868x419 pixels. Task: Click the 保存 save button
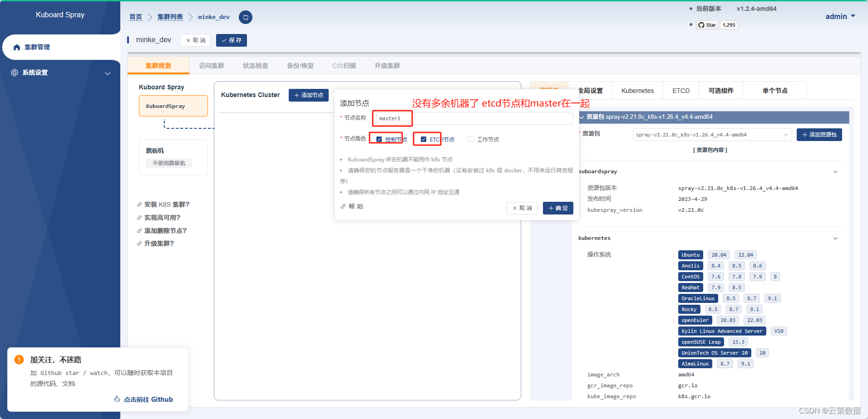(x=232, y=40)
